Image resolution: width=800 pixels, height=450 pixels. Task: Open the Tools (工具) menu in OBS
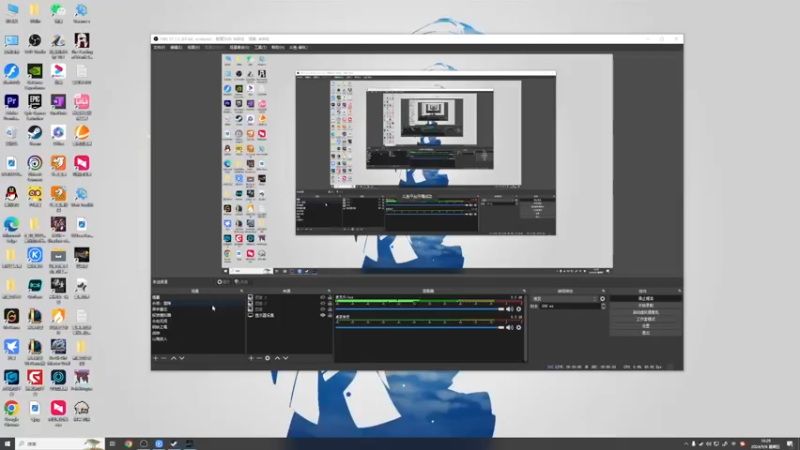260,47
